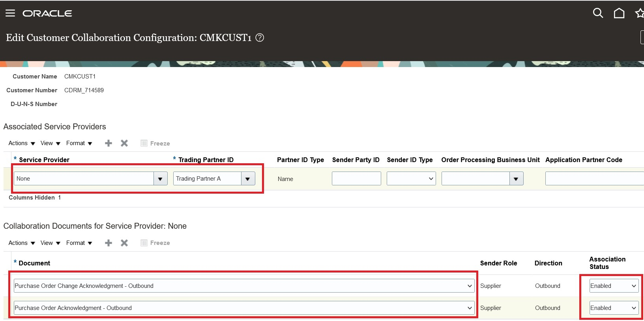The height and width of the screenshot is (321, 644).
Task: Click the Application Partner Code input
Action: pyautogui.click(x=595, y=179)
